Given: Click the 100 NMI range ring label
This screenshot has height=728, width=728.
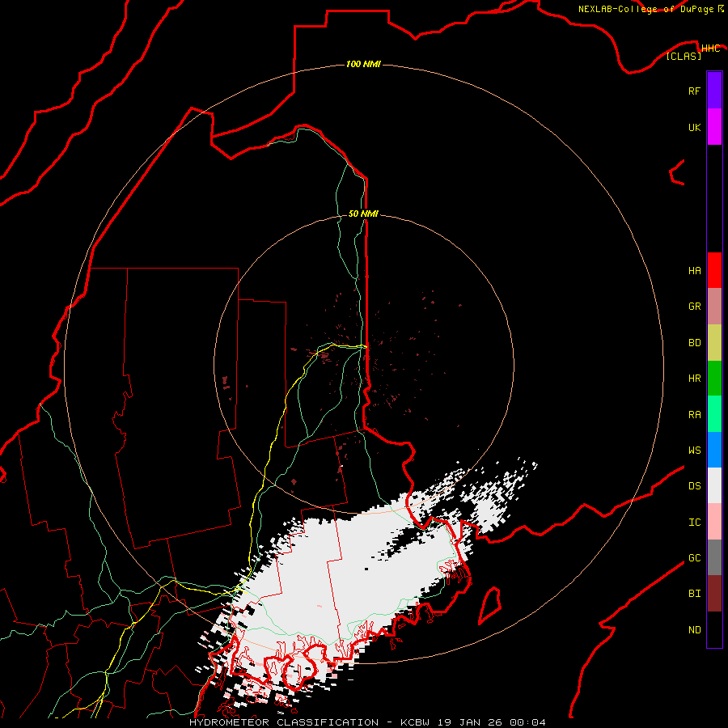Looking at the screenshot, I should point(363,64).
